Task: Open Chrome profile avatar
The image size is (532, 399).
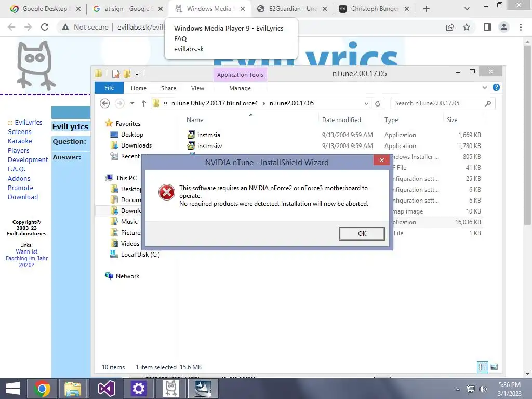Action: [504, 27]
